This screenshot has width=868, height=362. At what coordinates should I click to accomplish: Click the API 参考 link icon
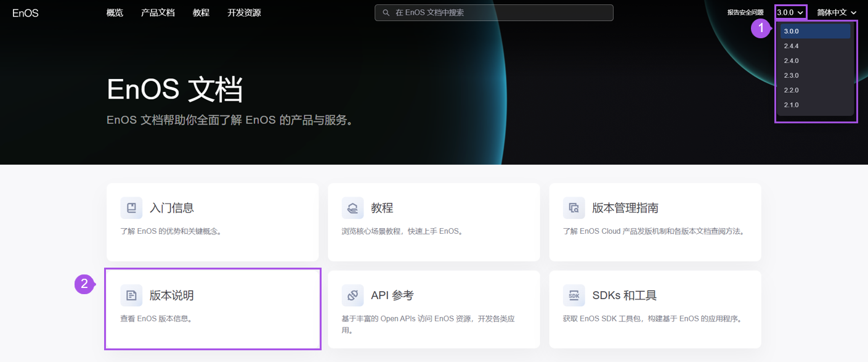[352, 295]
